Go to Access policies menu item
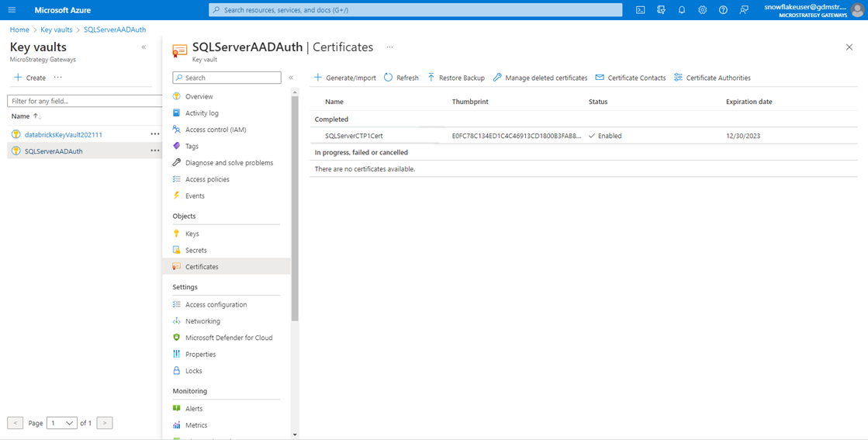 pyautogui.click(x=207, y=179)
